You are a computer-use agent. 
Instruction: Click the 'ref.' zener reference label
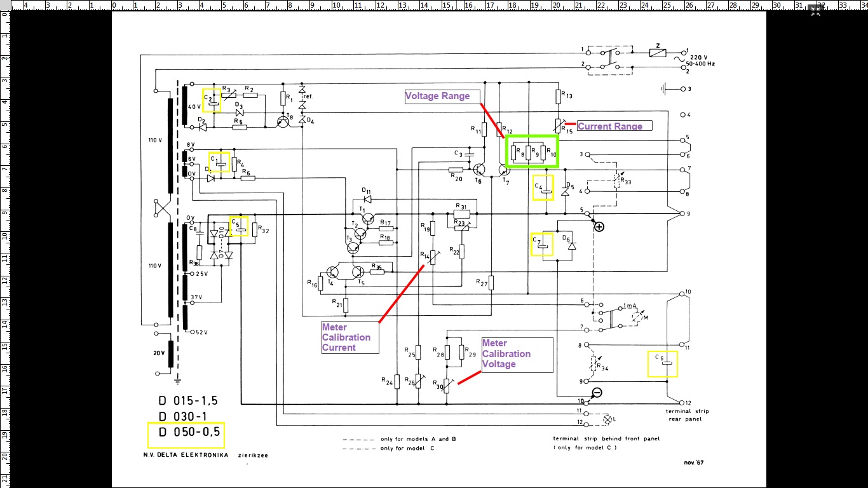coord(309,96)
